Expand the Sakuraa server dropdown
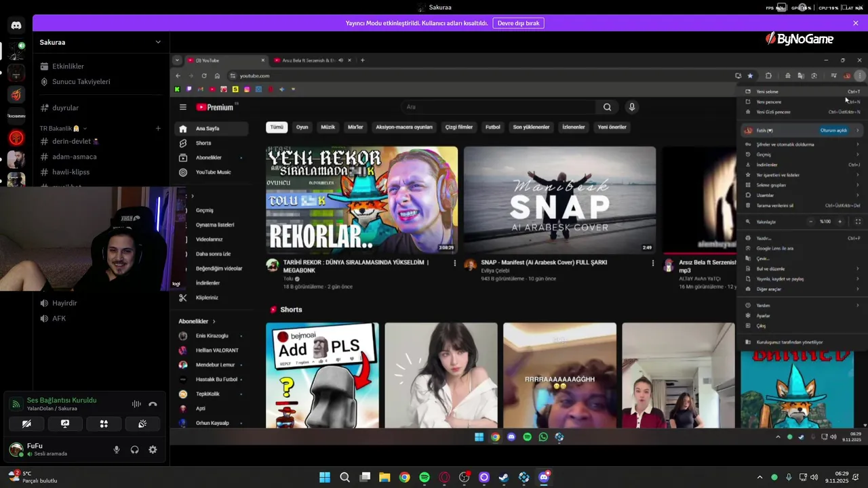 pos(158,42)
